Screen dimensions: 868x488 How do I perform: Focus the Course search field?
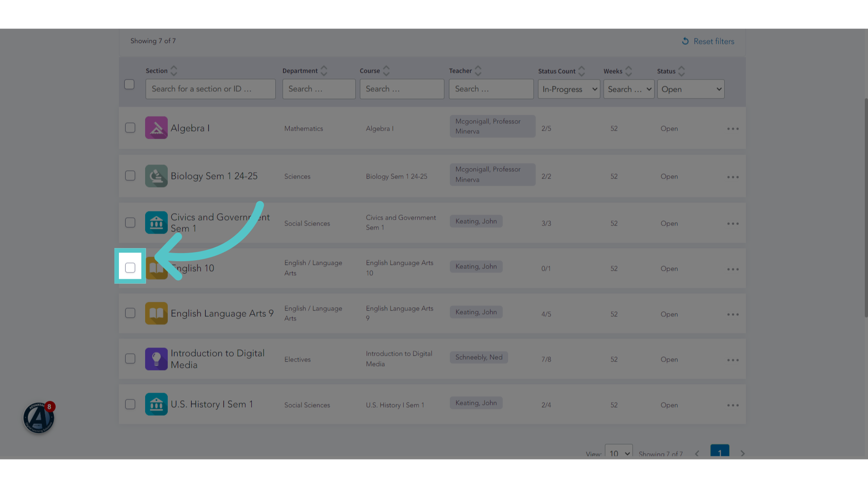(x=402, y=89)
